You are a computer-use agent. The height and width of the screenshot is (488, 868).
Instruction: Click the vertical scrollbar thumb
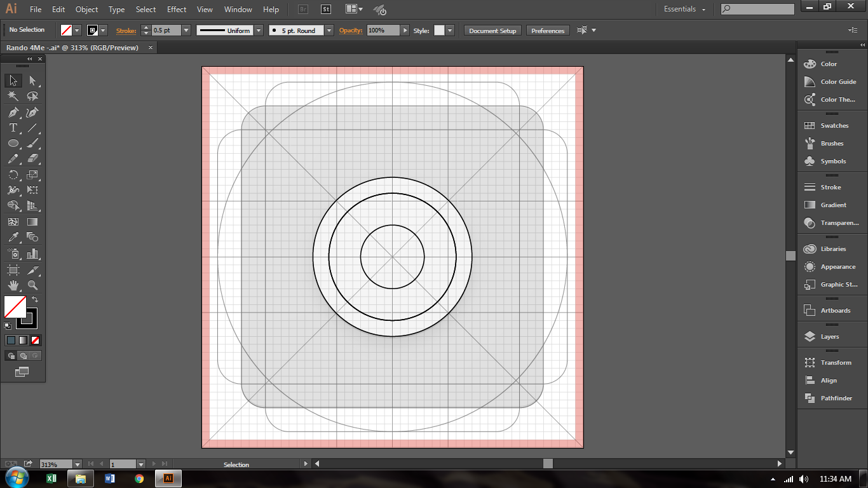(790, 255)
